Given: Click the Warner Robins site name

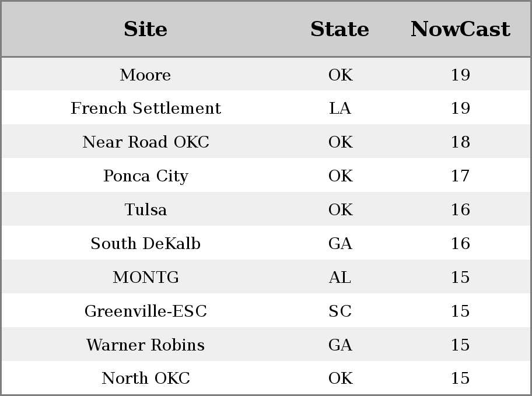Looking at the screenshot, I should tap(146, 345).
